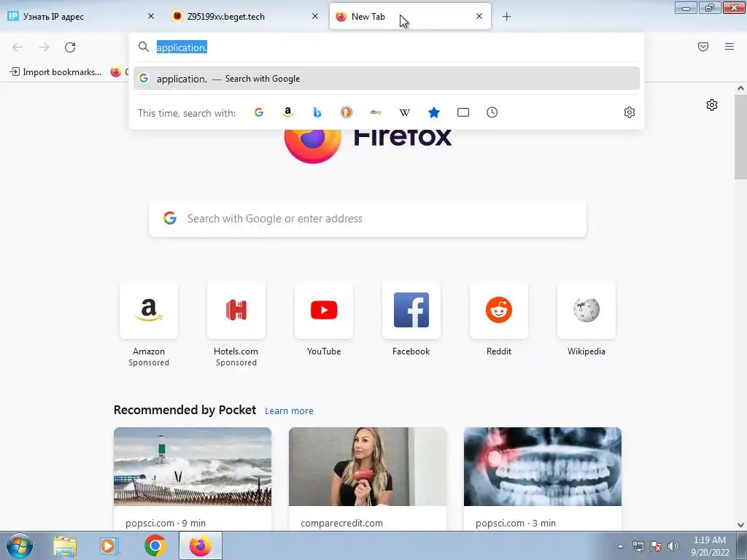Go back one page arrow
The image size is (747, 560).
coord(18,47)
